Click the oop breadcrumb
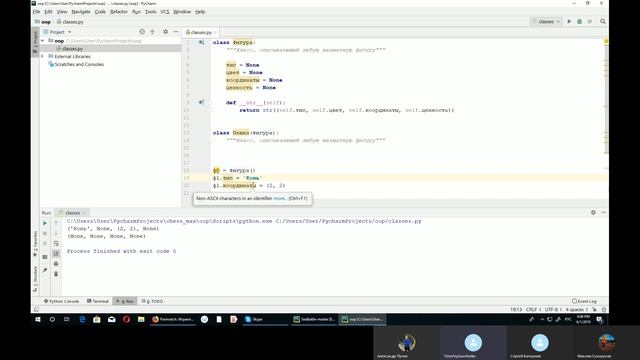Screen dimensions: 640x360 (x=43, y=22)
